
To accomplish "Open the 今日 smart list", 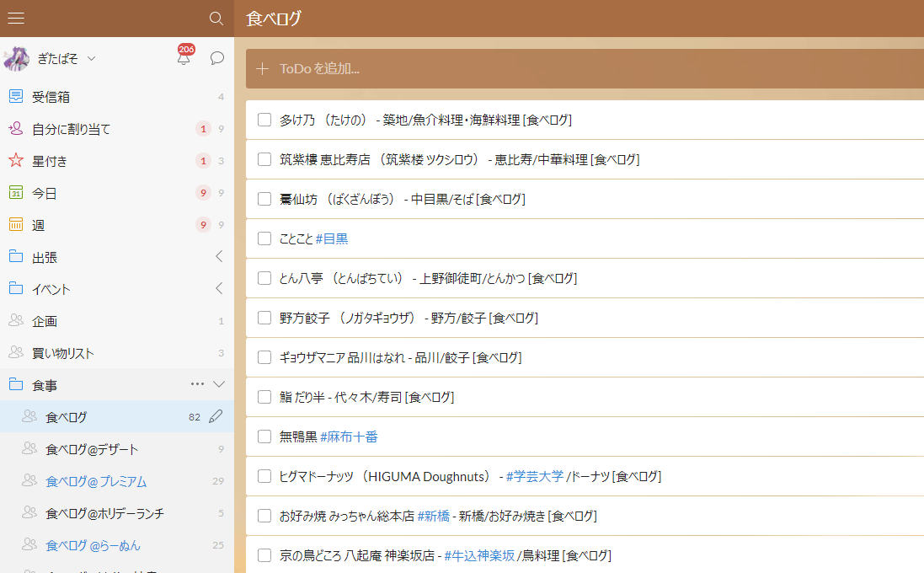I will point(117,193).
